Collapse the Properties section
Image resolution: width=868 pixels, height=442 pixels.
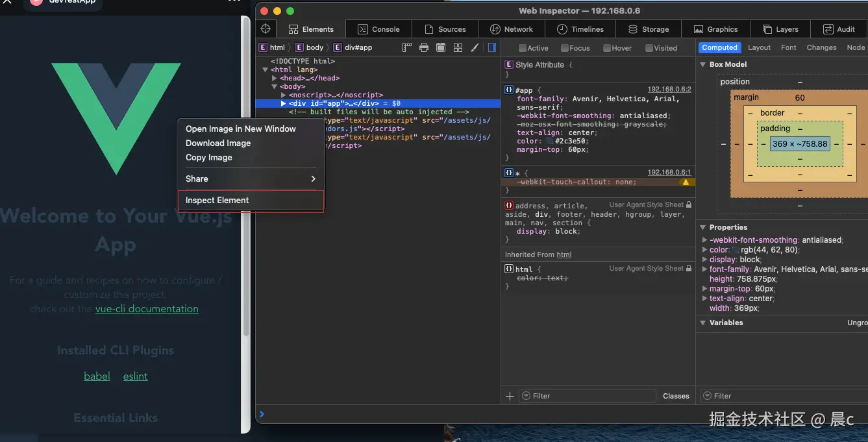(703, 228)
